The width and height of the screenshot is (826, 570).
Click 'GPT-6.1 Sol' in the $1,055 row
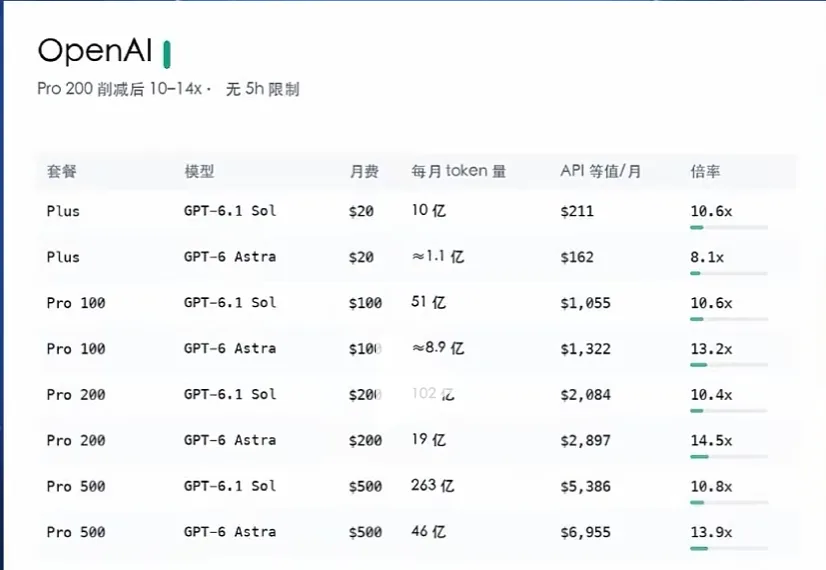(x=230, y=302)
